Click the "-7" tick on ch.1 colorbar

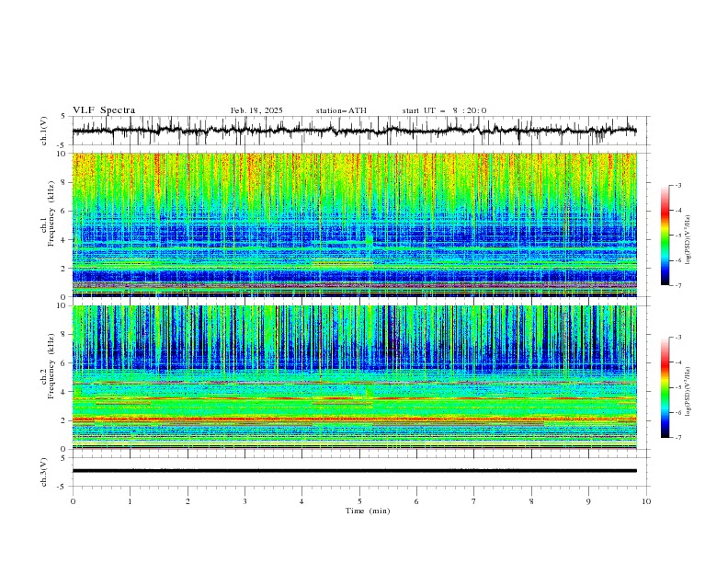pos(677,285)
